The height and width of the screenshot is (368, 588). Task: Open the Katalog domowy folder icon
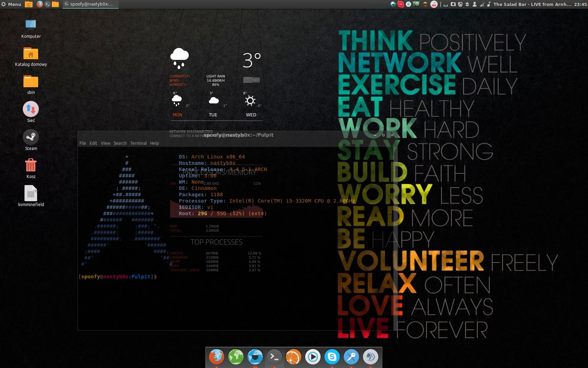pos(31,57)
